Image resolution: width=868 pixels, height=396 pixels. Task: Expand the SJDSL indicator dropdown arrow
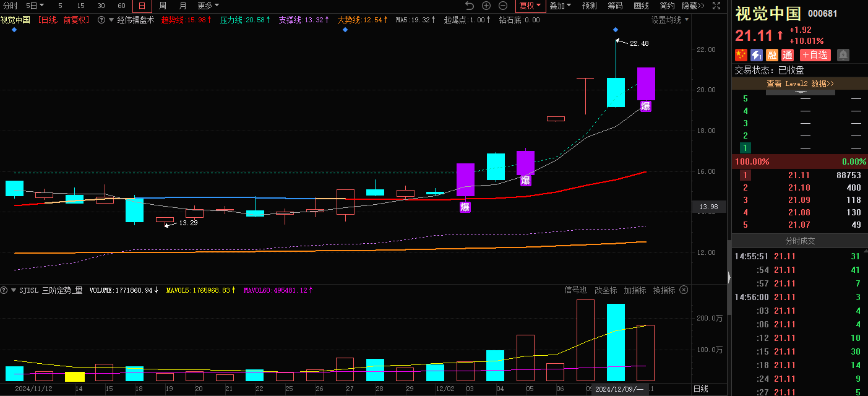click(x=13, y=290)
